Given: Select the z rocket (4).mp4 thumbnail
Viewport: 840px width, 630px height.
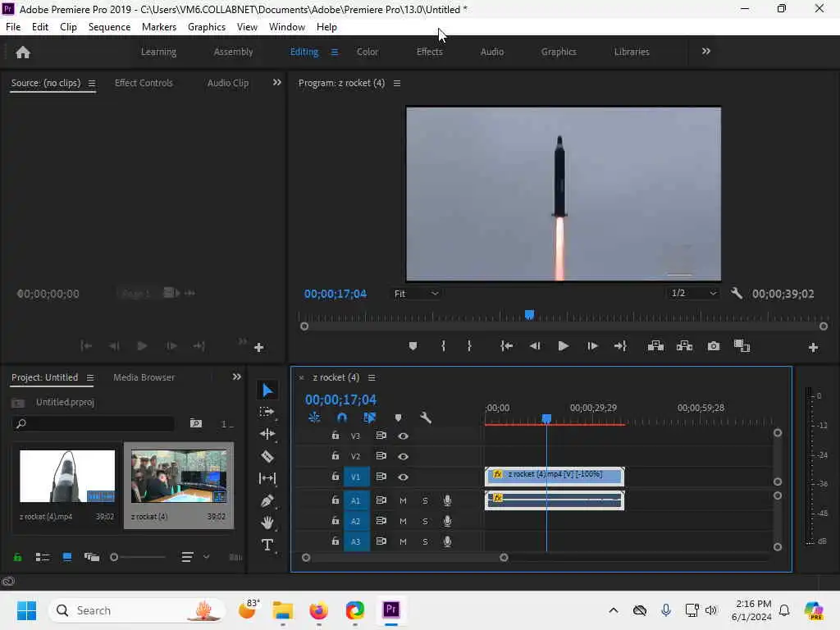Looking at the screenshot, I should tap(67, 476).
